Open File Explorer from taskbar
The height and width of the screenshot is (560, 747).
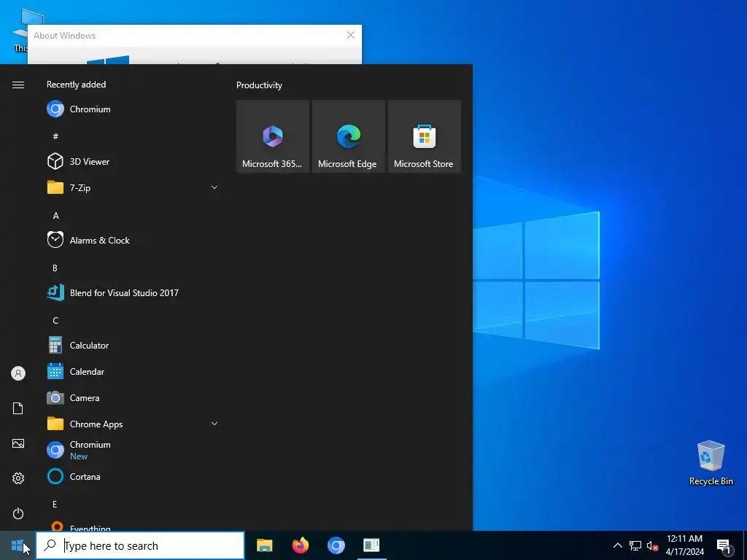point(264,545)
